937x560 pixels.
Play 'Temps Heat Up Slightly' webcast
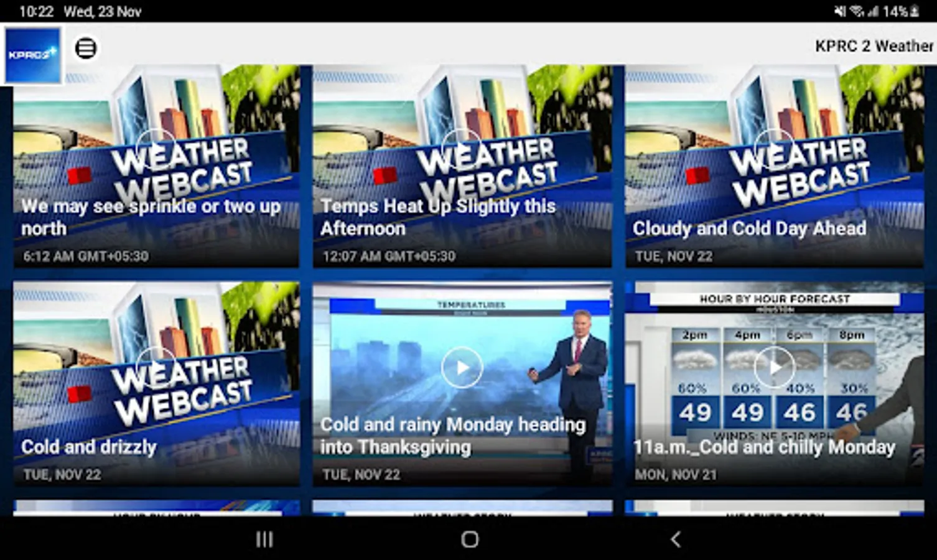click(462, 149)
